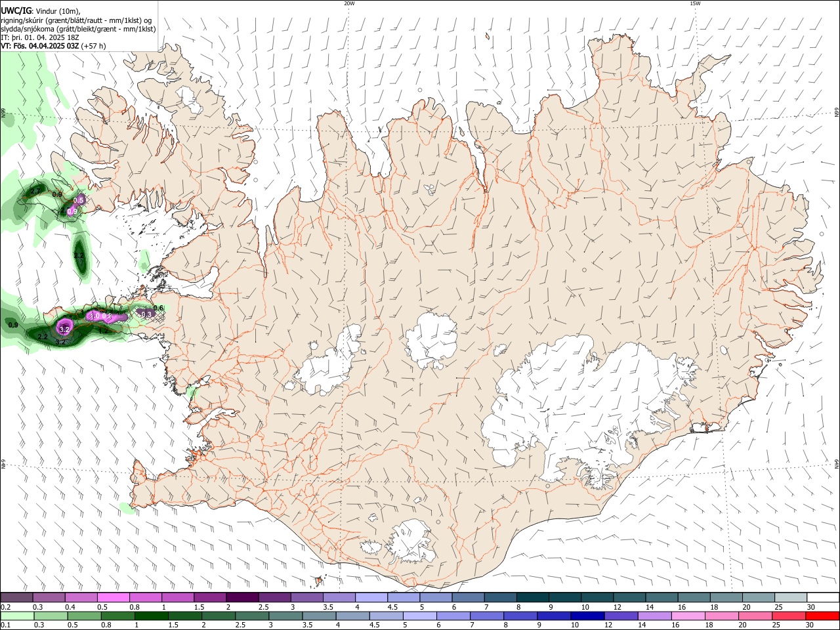Click the 5–6 light blue lower legend swatch

click(420, 616)
